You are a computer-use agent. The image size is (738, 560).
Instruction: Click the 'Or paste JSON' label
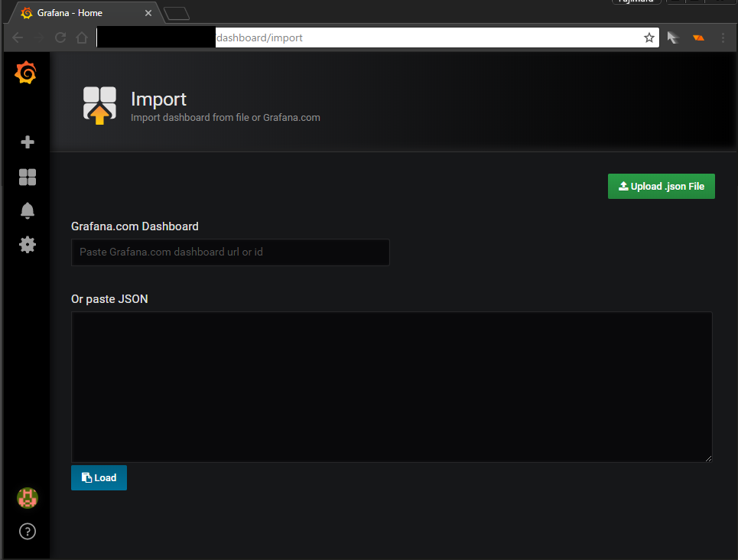[x=109, y=299]
